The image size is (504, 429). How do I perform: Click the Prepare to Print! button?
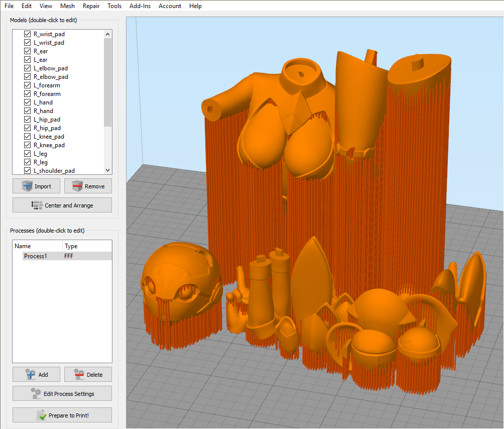(x=62, y=415)
